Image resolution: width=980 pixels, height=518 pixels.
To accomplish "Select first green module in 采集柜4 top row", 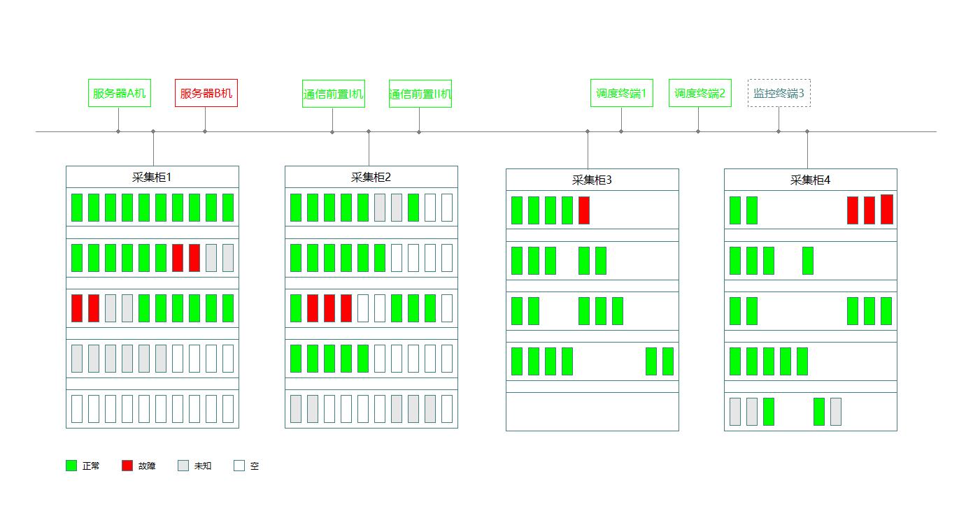I will [735, 210].
